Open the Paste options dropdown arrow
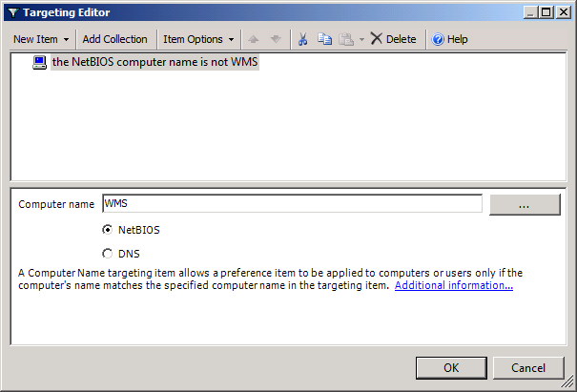The width and height of the screenshot is (577, 392). point(361,39)
